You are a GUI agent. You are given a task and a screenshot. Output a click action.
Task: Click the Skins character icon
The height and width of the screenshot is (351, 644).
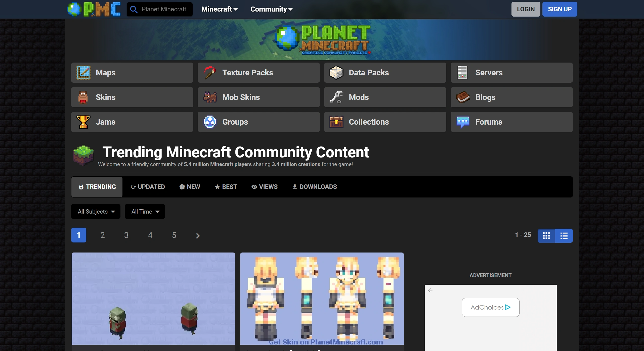[83, 97]
